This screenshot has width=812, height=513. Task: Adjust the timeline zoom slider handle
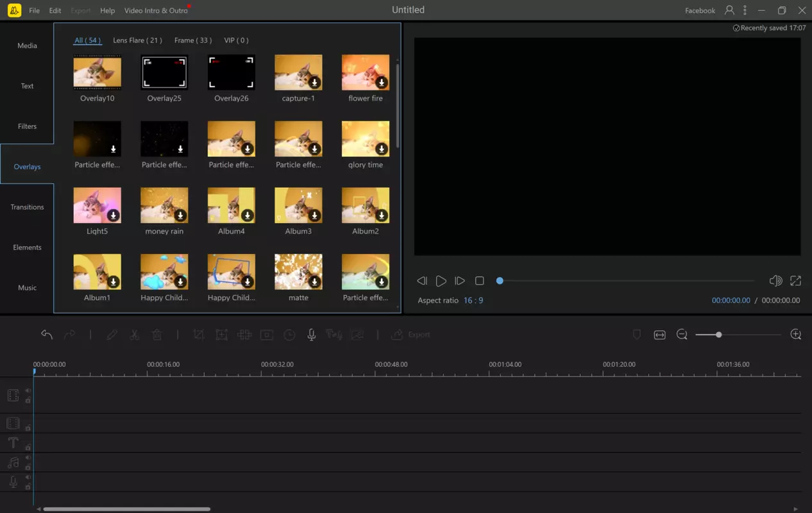point(719,335)
